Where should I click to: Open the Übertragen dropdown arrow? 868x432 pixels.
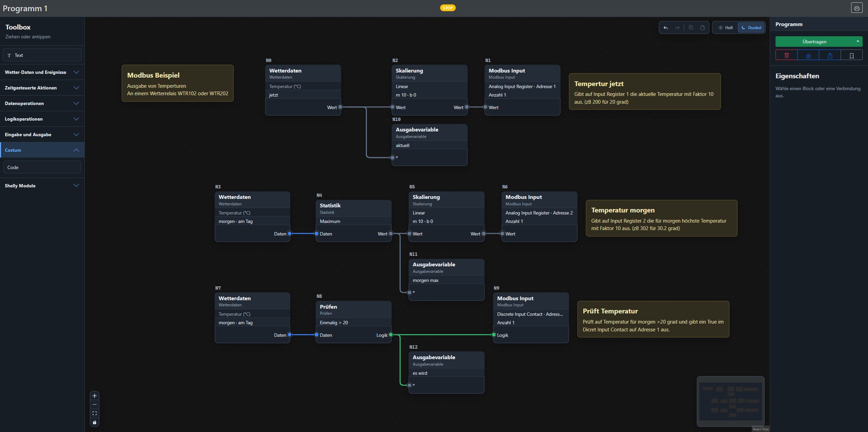[x=857, y=42]
